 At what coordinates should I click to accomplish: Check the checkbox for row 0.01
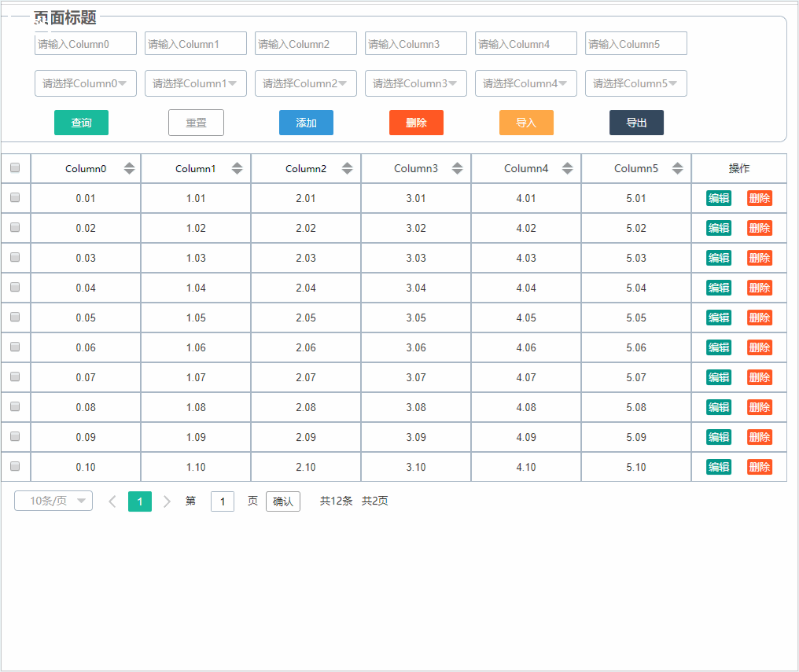pyautogui.click(x=15, y=197)
